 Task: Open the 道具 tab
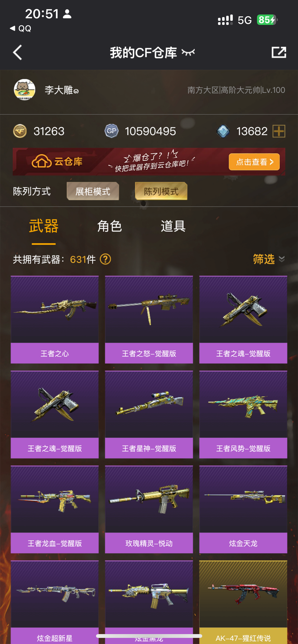[x=173, y=226]
